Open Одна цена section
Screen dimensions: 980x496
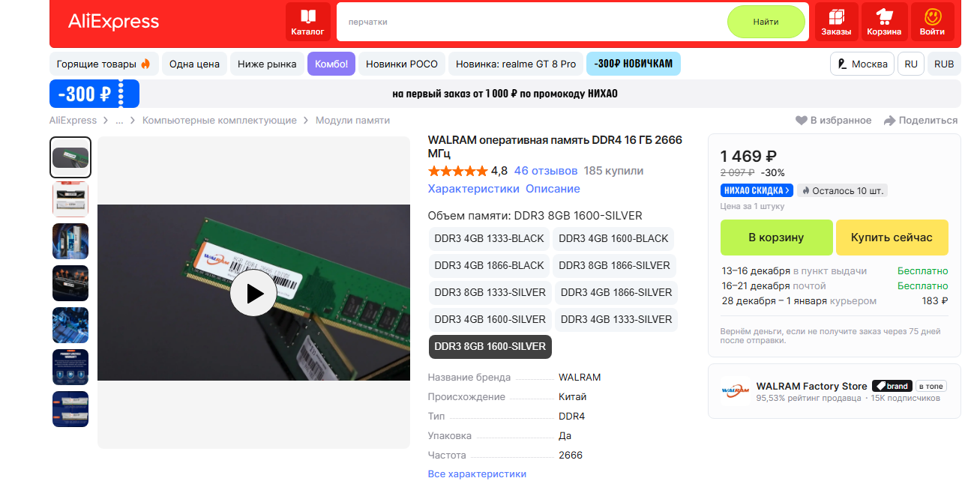(x=194, y=64)
